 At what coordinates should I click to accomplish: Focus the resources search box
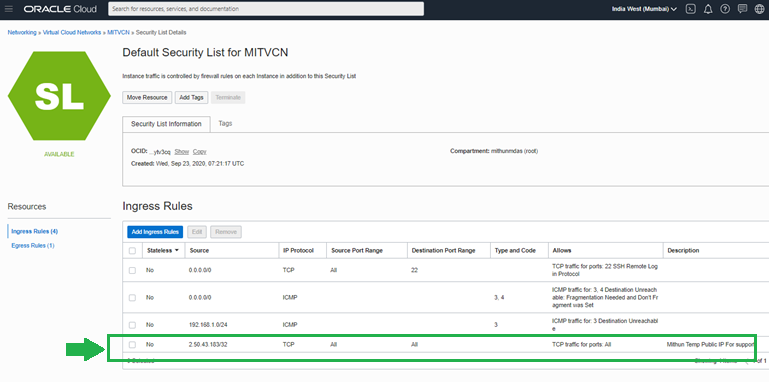tap(266, 9)
